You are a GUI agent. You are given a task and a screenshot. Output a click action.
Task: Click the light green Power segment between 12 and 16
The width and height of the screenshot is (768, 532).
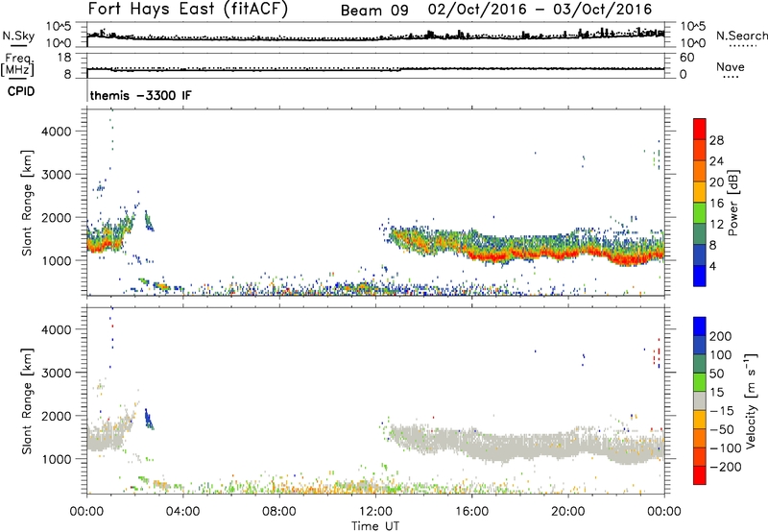click(x=700, y=213)
